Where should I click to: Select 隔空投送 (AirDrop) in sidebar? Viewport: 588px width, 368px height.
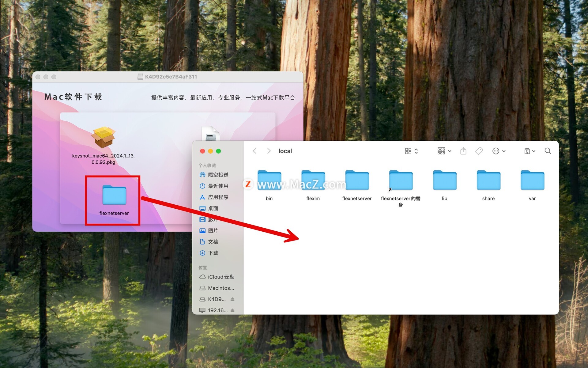point(218,175)
